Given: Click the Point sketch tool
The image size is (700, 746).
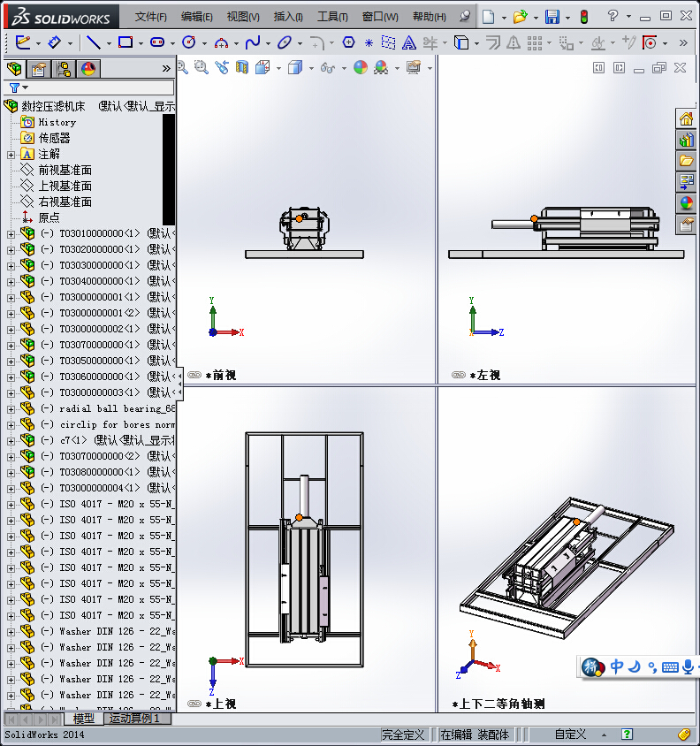Looking at the screenshot, I should [369, 43].
